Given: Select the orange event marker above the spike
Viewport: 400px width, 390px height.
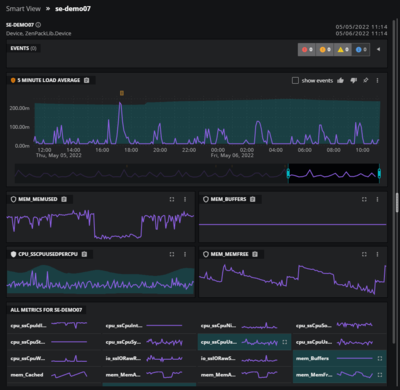Looking at the screenshot, I should tap(122, 93).
